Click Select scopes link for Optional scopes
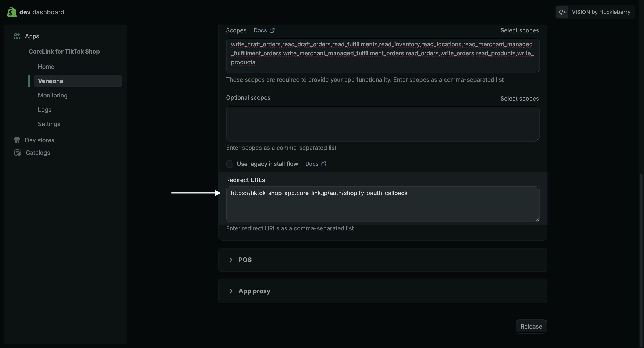Viewport: 644px width, 348px height. 519,99
